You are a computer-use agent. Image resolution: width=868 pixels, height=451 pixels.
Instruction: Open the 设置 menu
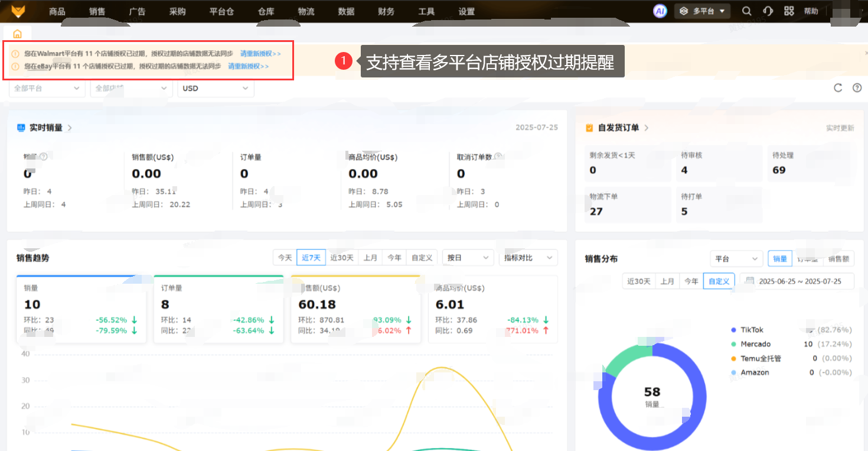click(466, 11)
